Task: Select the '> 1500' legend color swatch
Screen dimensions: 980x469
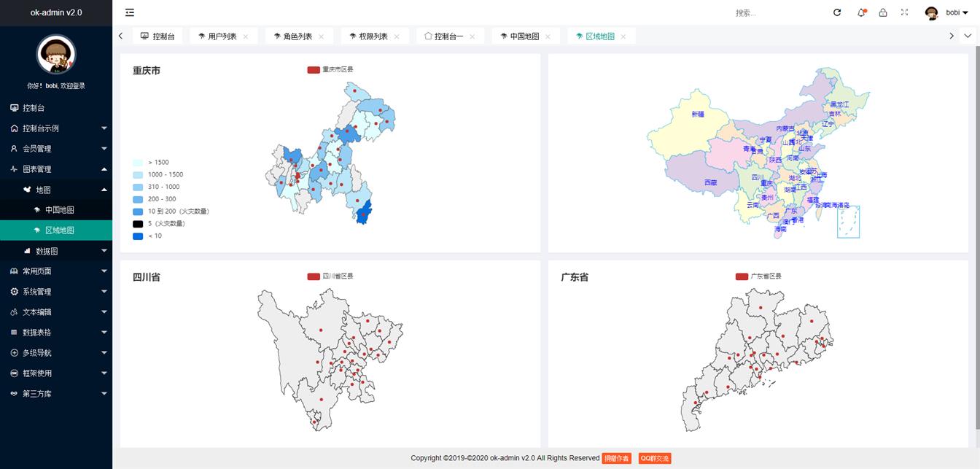Action: click(138, 163)
